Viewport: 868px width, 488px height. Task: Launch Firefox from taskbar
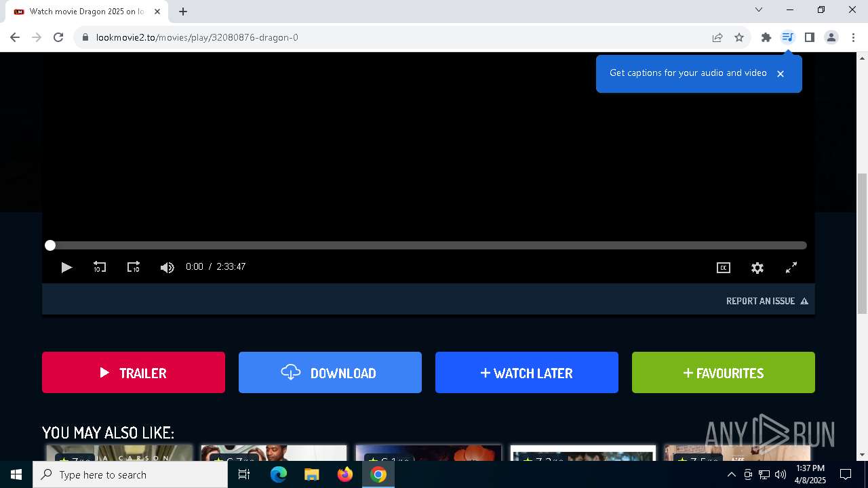345,474
